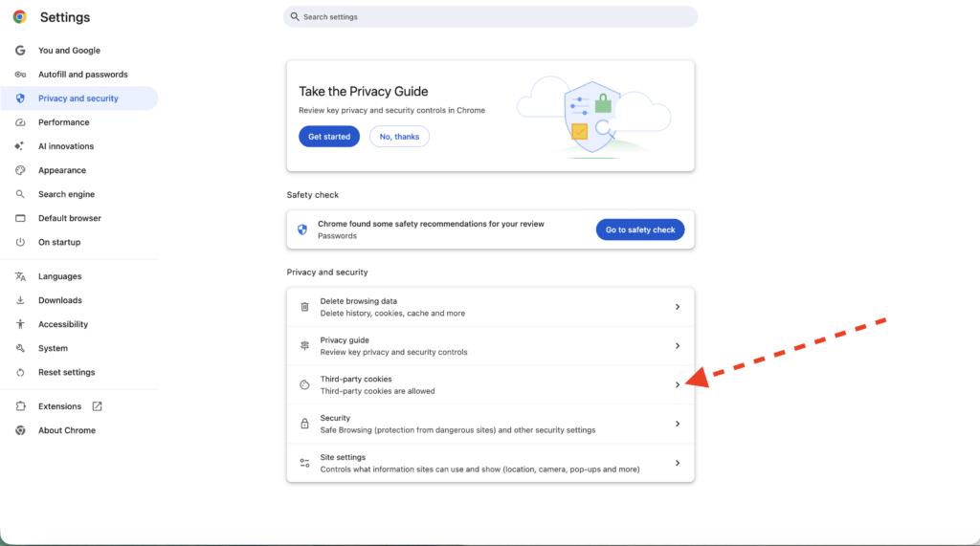
Task: Click the key icon for Autofill and passwords
Action: point(20,75)
